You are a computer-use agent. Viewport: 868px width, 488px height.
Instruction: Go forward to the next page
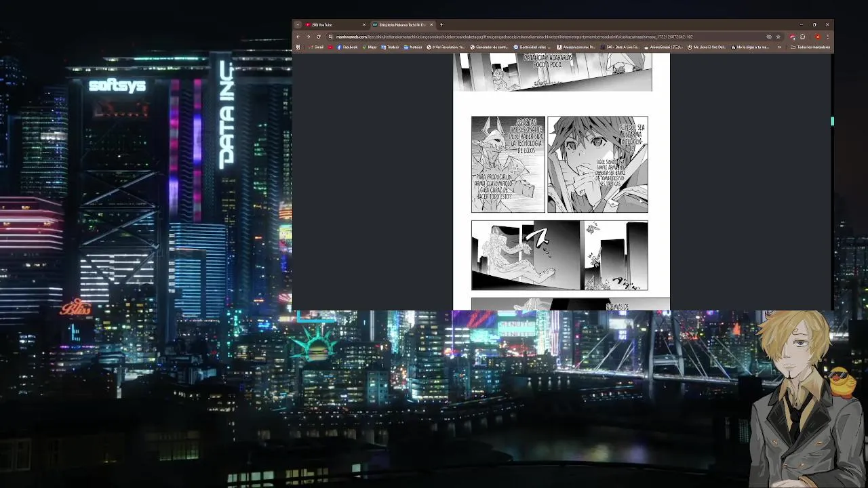pyautogui.click(x=308, y=37)
